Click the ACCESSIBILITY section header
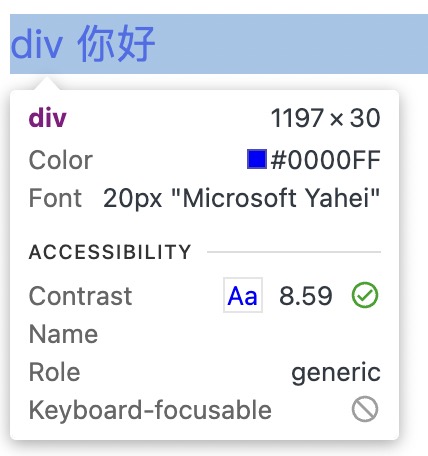428x456 pixels. [x=110, y=252]
